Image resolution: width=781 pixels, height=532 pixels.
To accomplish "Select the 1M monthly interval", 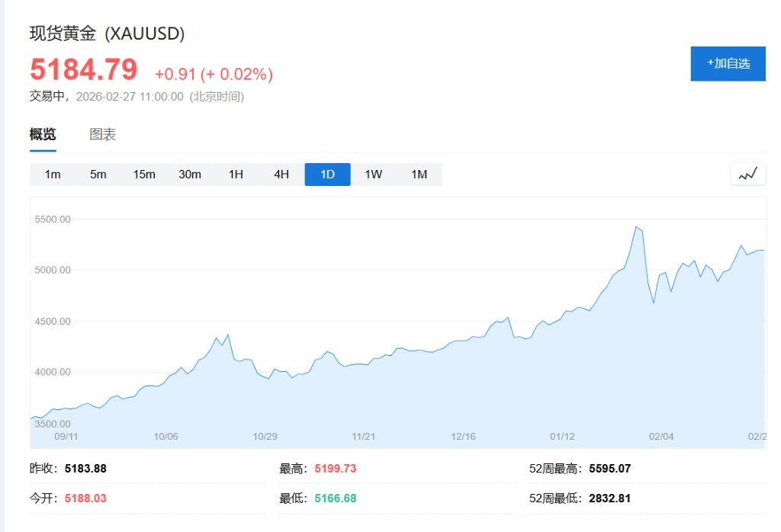I will 419,175.
